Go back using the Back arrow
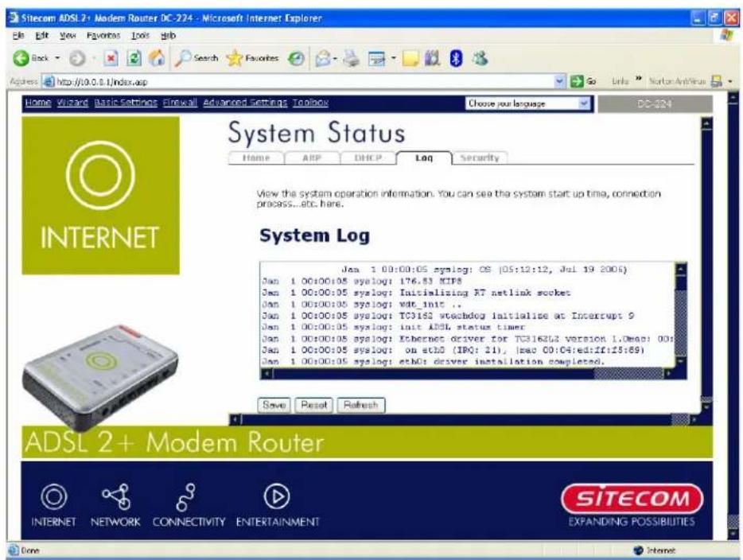Image resolution: width=743 pixels, height=560 pixels. pos(21,58)
